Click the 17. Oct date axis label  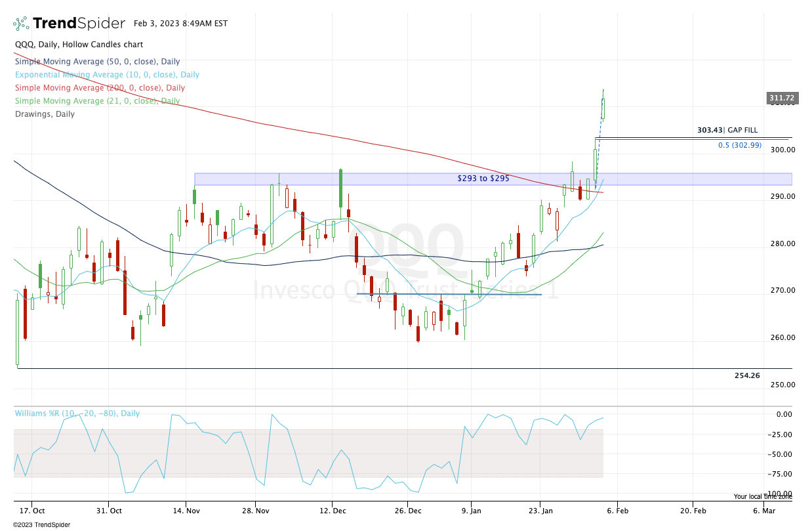[31, 510]
